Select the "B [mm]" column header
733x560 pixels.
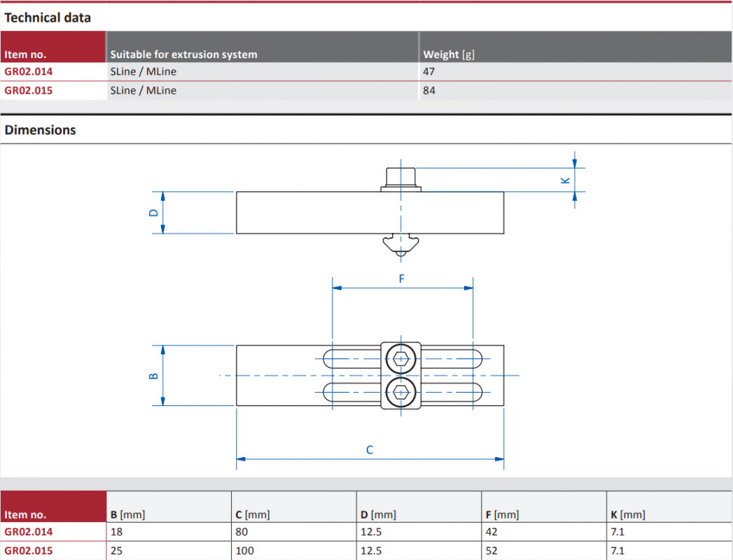pos(127,514)
